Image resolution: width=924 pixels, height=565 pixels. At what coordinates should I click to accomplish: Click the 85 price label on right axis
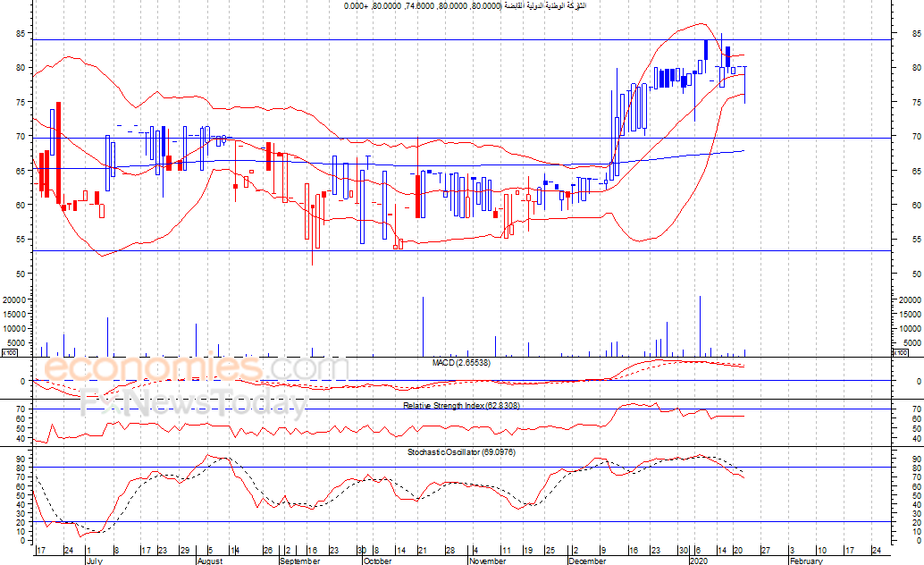[x=917, y=34]
